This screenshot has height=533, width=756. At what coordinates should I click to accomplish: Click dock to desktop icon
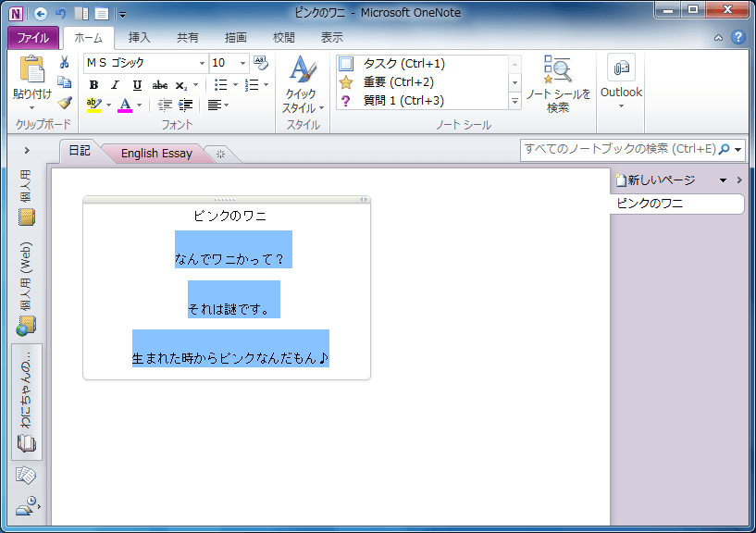81,14
